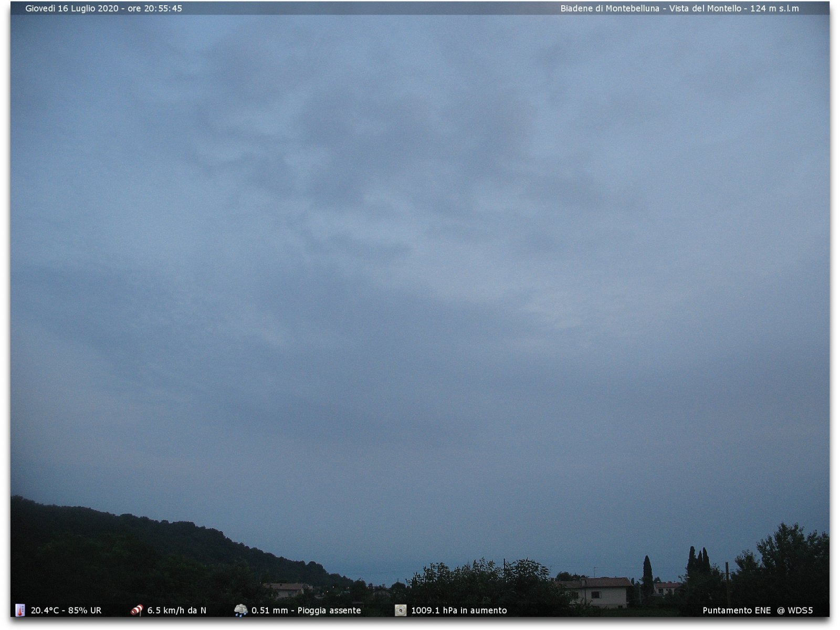Click the thermometer temperature icon
Image resolution: width=840 pixels, height=630 pixels.
click(20, 610)
